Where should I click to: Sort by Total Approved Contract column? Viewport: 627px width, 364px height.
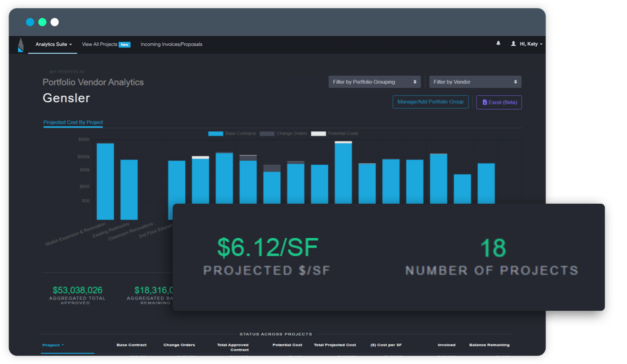coord(233,347)
